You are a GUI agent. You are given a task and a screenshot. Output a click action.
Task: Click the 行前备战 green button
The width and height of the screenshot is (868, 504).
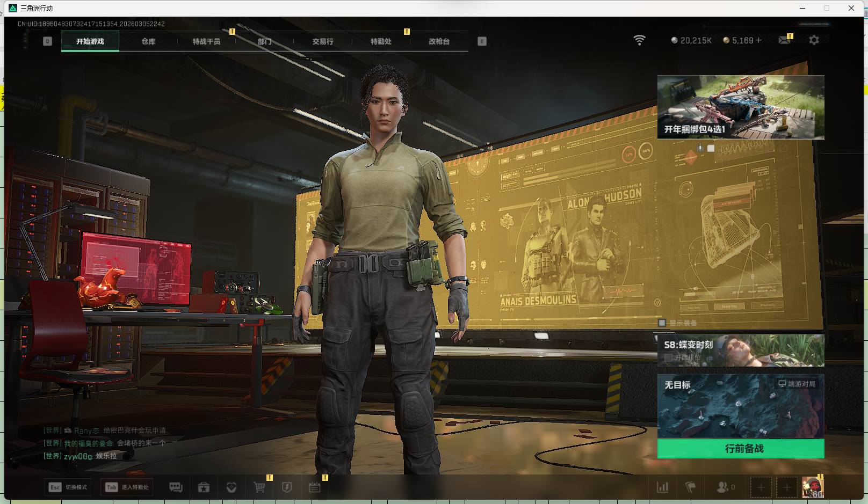741,449
